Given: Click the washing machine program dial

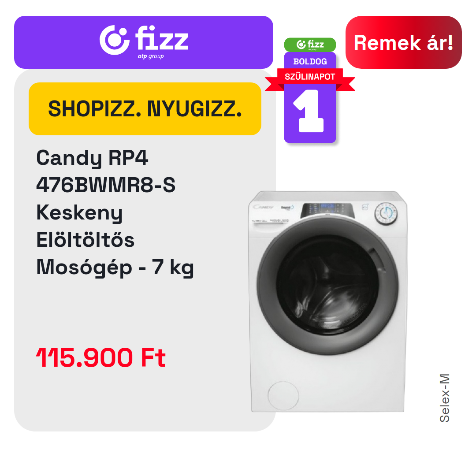Looking at the screenshot, I should pyautogui.click(x=386, y=213).
